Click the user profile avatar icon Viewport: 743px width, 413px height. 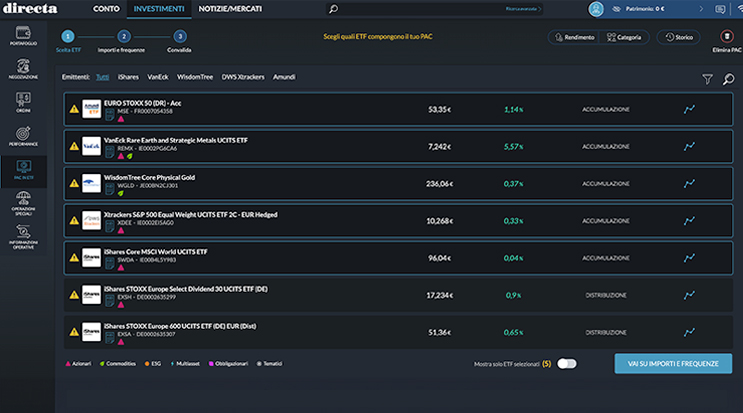pos(596,9)
